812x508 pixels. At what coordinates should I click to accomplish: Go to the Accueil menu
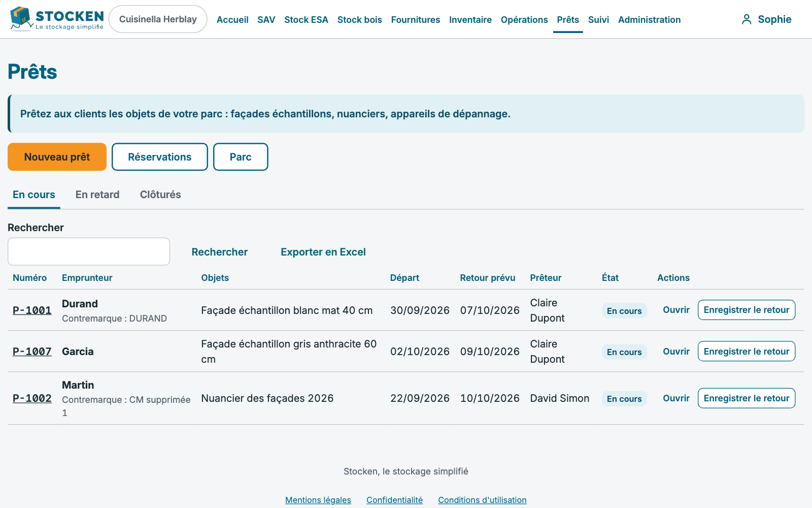click(x=232, y=20)
